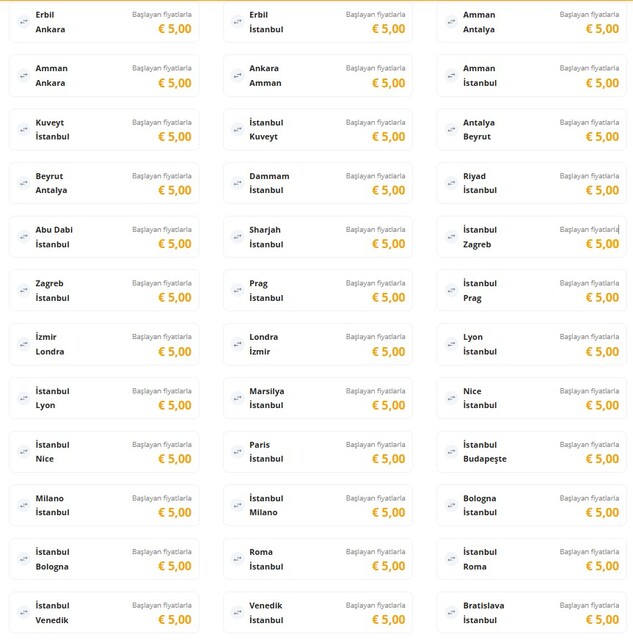Click swap icon on Dammam–İstanbul card
This screenshot has width=633, height=640.
[x=238, y=183]
